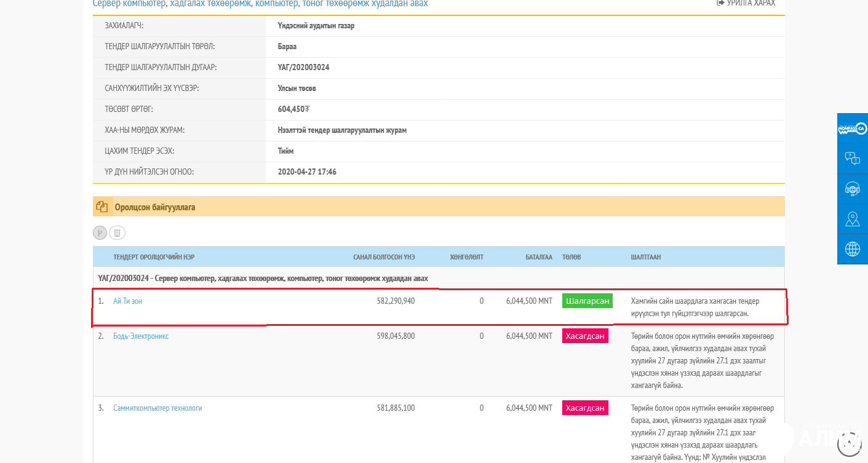Image resolution: width=868 pixels, height=463 pixels.
Task: Click БАТАЛГАА column header
Action: (x=539, y=257)
